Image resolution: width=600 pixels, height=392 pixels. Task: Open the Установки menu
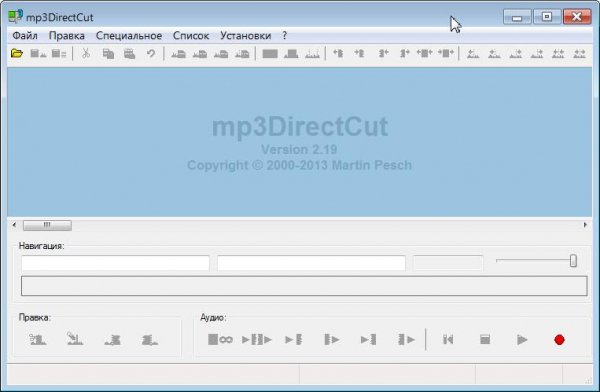pos(245,36)
